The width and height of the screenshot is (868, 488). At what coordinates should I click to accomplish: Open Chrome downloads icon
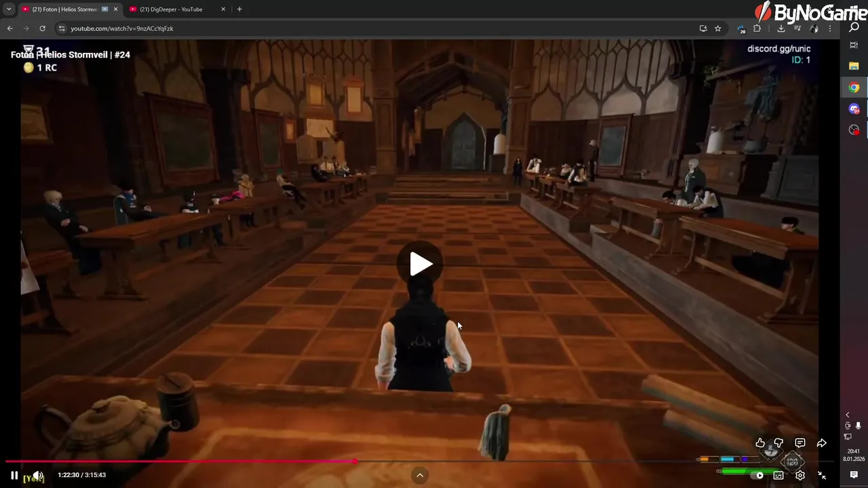tap(781, 28)
